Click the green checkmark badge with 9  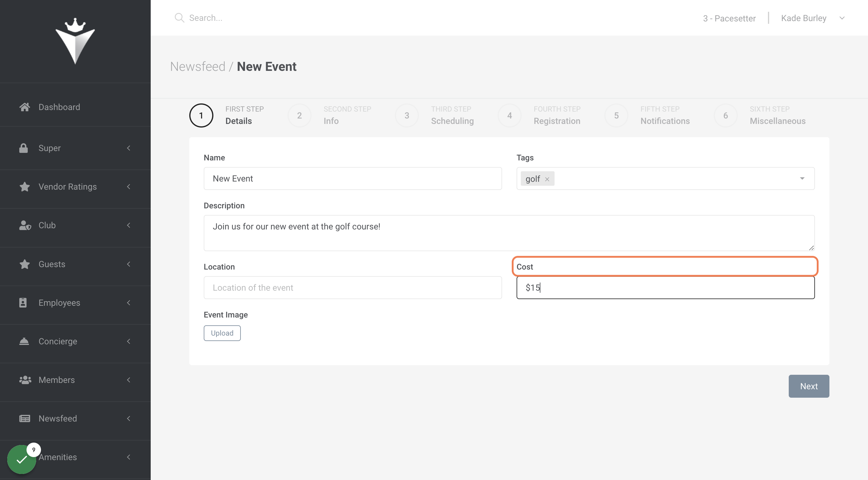pyautogui.click(x=22, y=459)
